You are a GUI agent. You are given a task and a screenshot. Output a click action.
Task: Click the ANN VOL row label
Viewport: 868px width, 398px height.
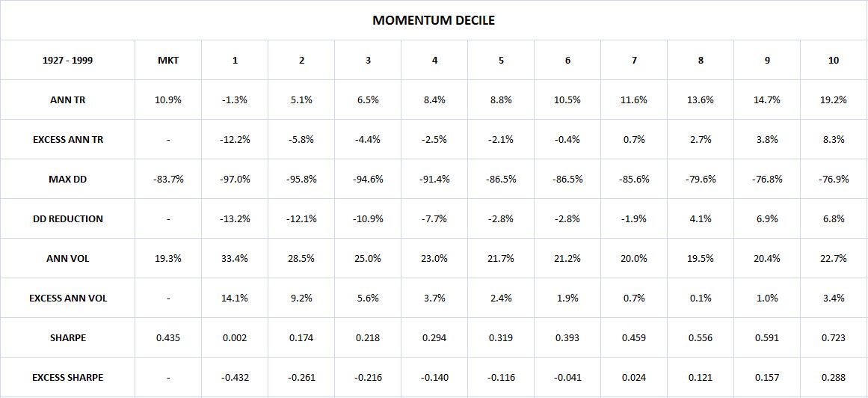[68, 259]
